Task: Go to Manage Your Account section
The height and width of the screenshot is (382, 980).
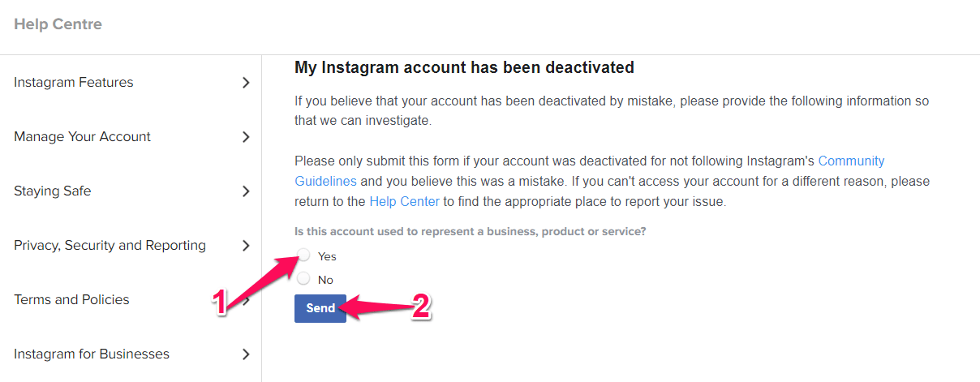Action: (x=82, y=137)
